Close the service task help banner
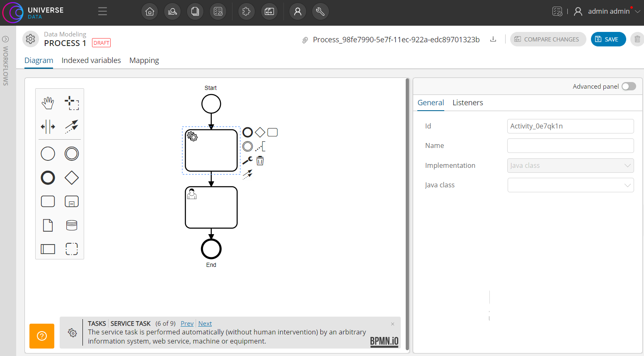The image size is (644, 356). click(392, 324)
